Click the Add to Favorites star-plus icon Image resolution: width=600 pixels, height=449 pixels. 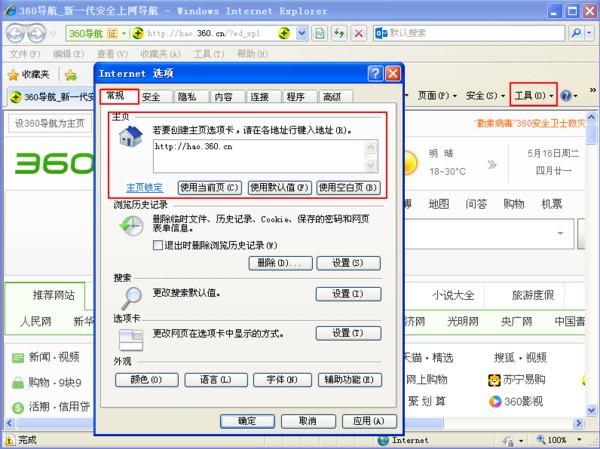(71, 74)
